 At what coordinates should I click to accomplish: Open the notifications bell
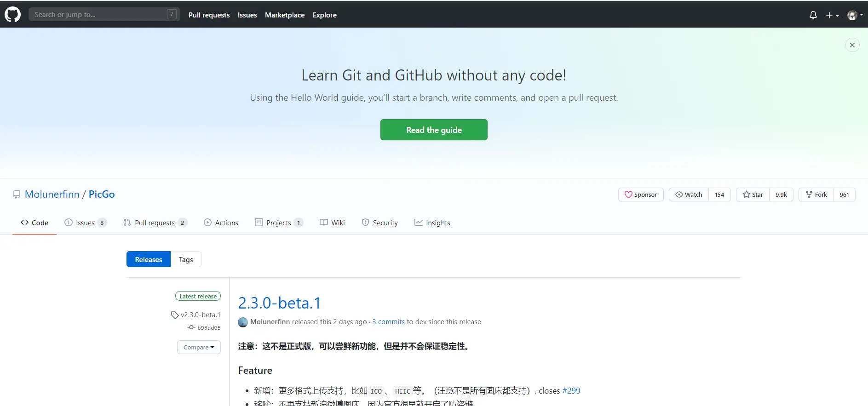point(813,15)
